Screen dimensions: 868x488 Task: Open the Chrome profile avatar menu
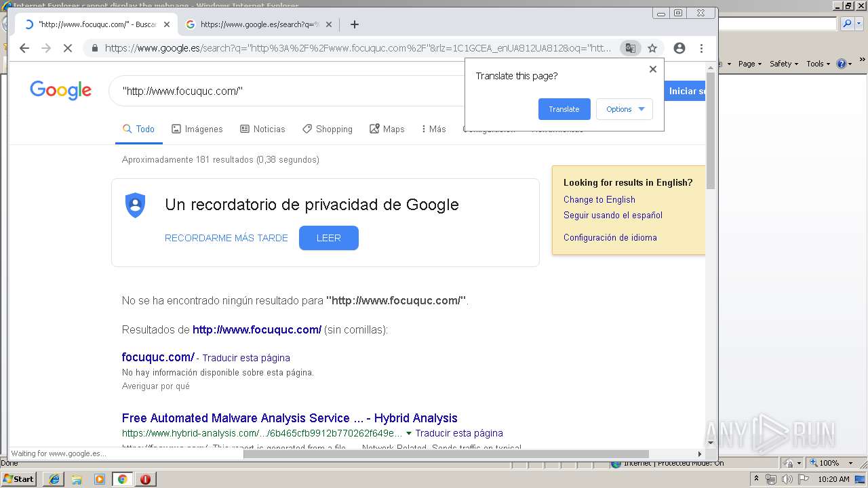pyautogui.click(x=679, y=48)
